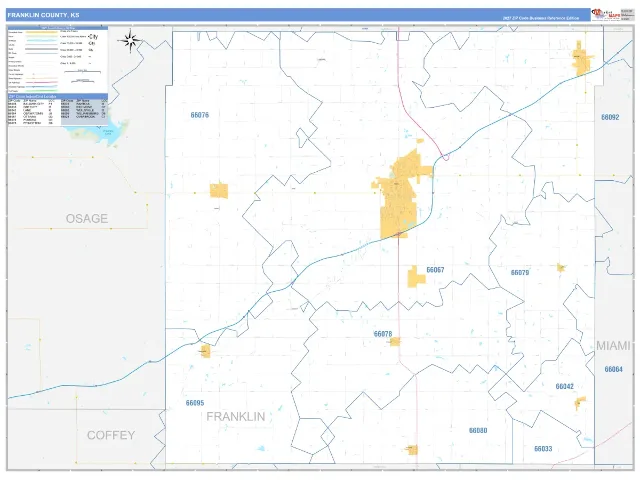640x480 pixels.
Task: Click the 'ZIP Code Business Reference Edition' subtitle
Action: pyautogui.click(x=540, y=18)
